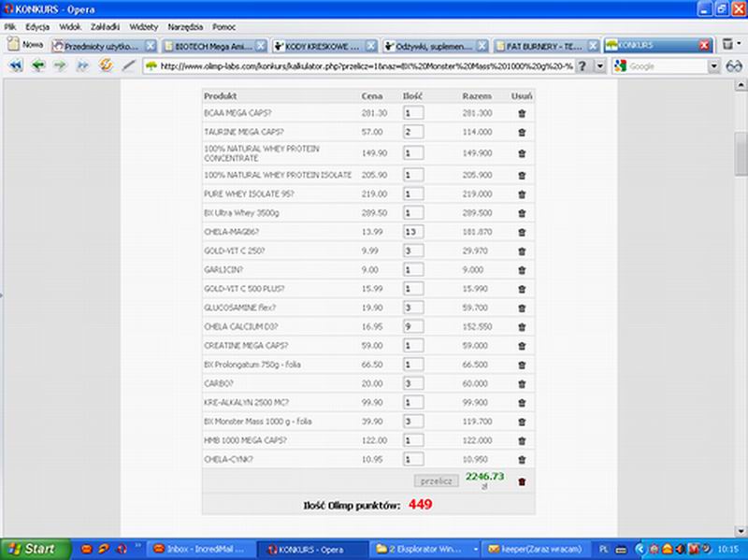Remove CREATINE MEGA CAPS using its trash icon
This screenshot has width=748, height=560.
[522, 346]
